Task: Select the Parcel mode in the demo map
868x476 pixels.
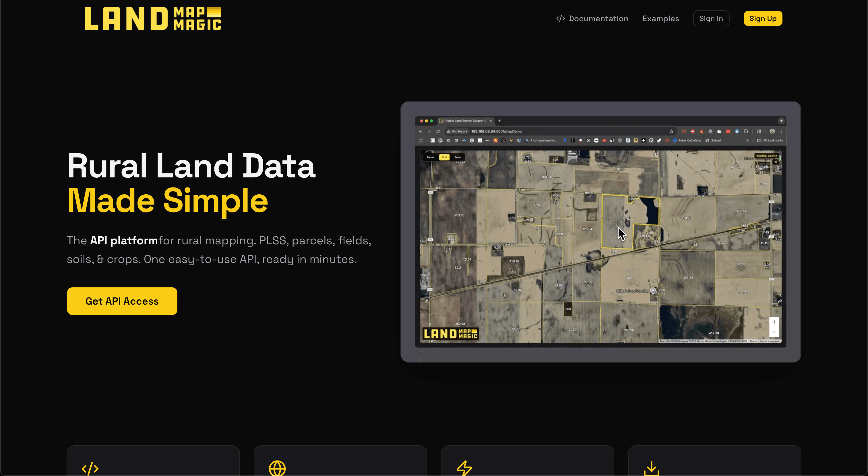Action: (430, 157)
